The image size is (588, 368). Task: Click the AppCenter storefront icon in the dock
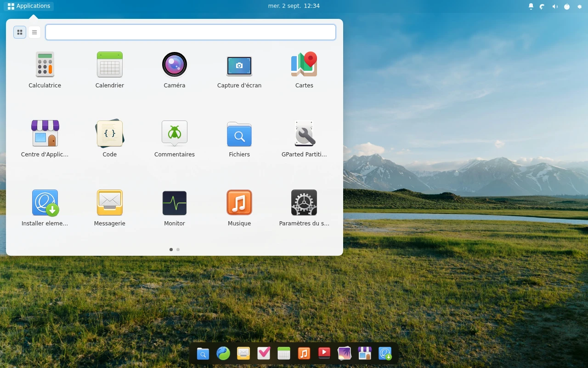point(365,353)
